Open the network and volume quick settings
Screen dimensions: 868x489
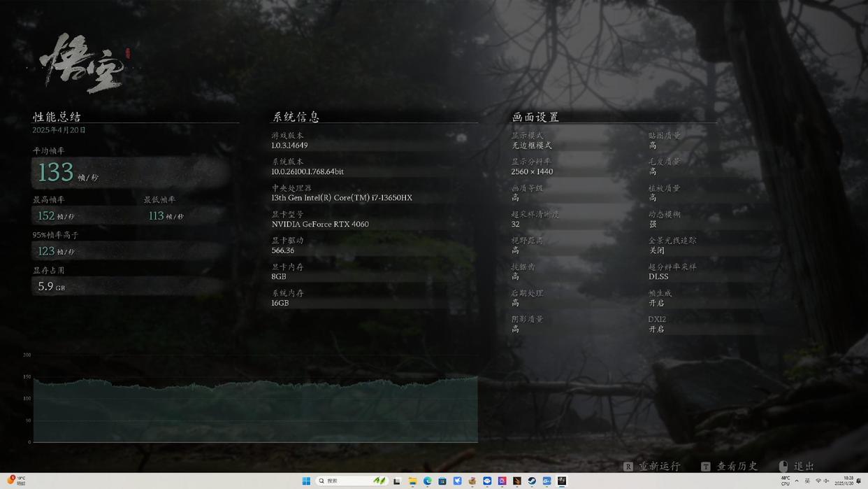click(x=823, y=481)
